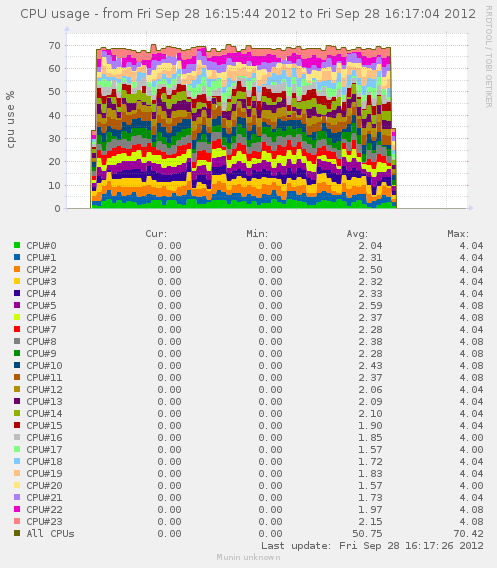The width and height of the screenshot is (497, 568).
Task: Click the CPU#18 light blue legend swatch
Action: (x=17, y=461)
